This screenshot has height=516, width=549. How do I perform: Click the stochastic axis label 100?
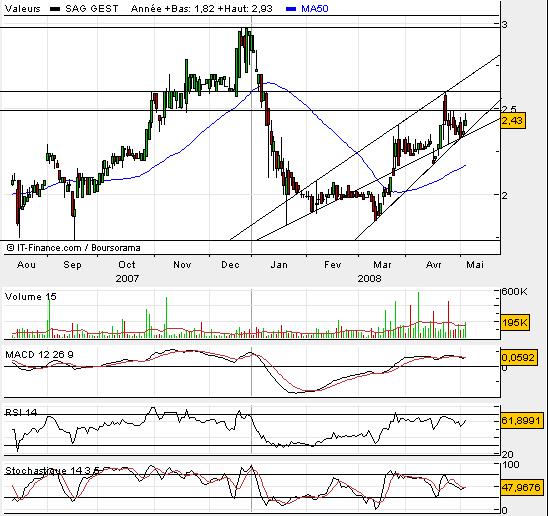pos(510,465)
